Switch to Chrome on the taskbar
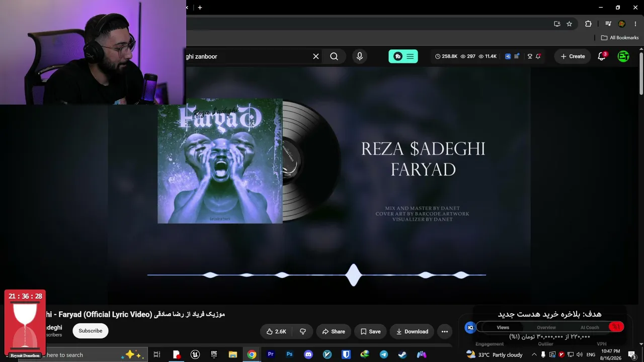Screen dimensions: 644x362 click(252, 354)
